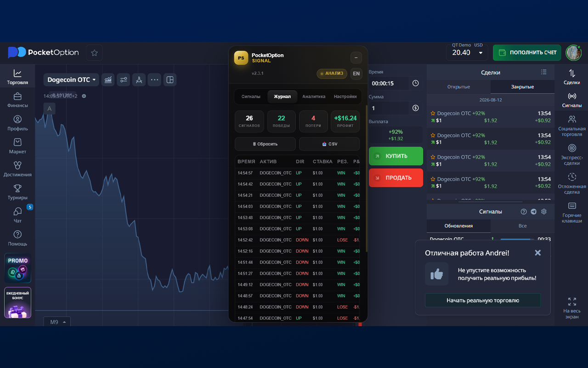This screenshot has width=588, height=368.
Task: Click the 14:52:42 LOSE journal row
Action: 298,240
